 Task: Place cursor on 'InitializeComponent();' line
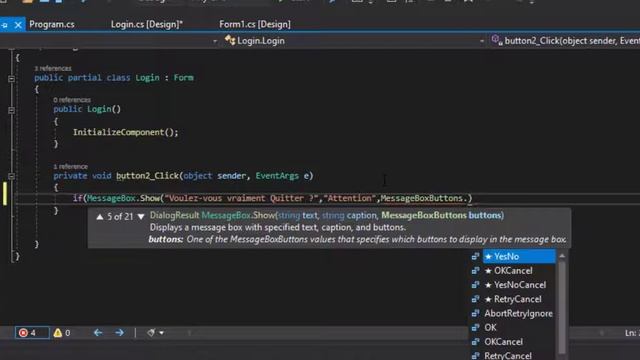(x=126, y=132)
